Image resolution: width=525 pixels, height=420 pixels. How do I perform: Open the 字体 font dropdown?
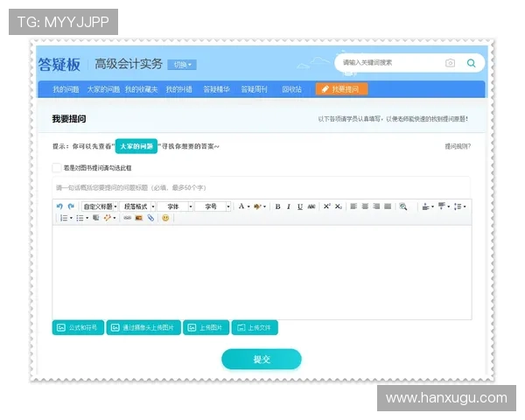pyautogui.click(x=176, y=206)
